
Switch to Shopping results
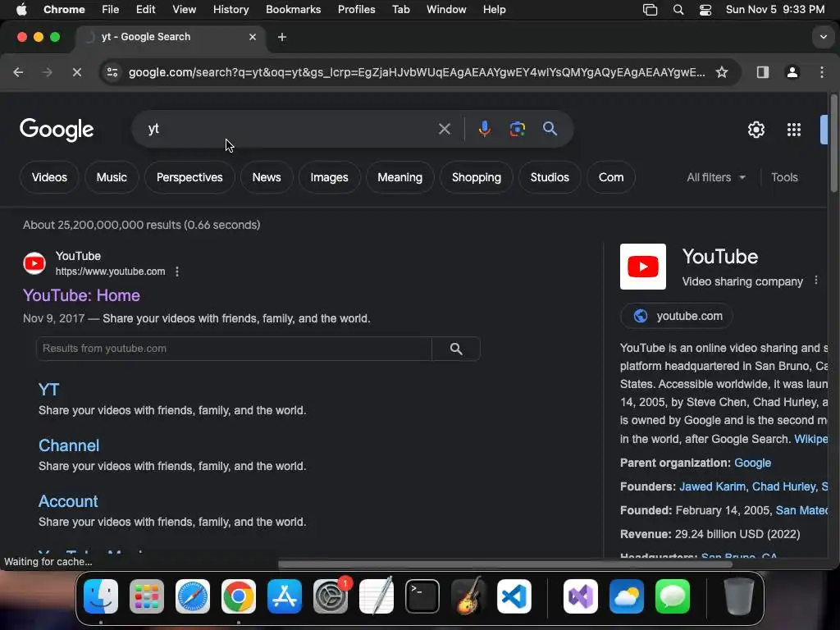pyautogui.click(x=477, y=177)
